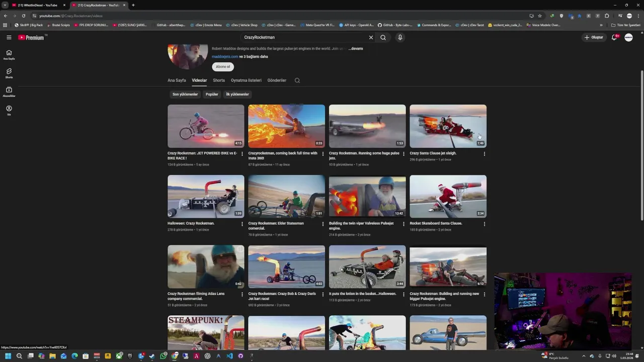Open the STEAMPUNK! video thumbnail
Viewport: 644px width, 362px height.
206,332
